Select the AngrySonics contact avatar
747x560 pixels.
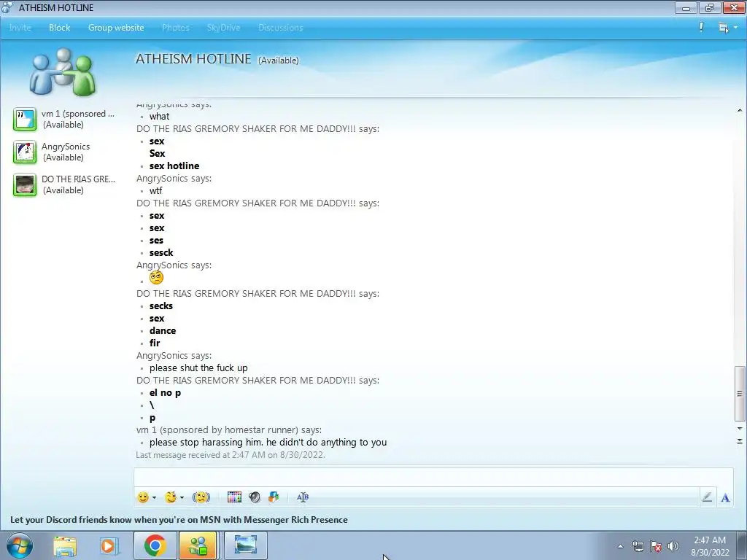(25, 152)
